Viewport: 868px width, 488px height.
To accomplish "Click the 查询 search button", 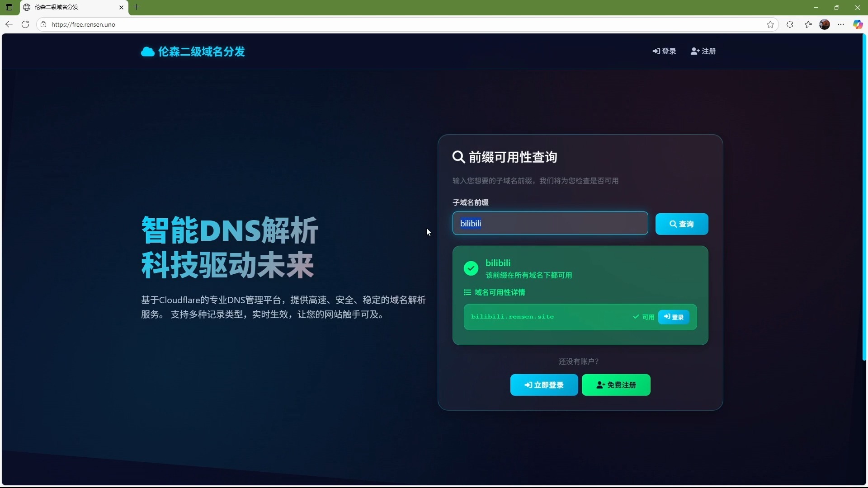I will point(682,224).
